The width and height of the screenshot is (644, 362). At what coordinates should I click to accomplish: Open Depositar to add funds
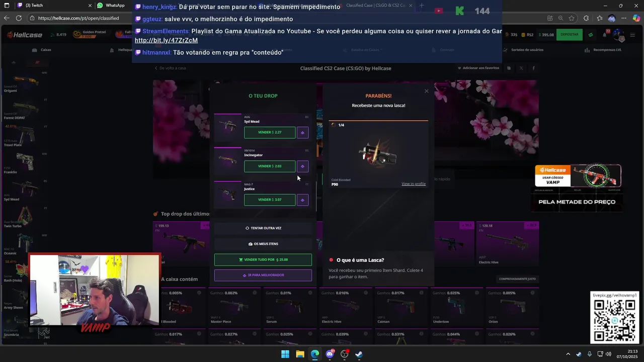pos(570,35)
